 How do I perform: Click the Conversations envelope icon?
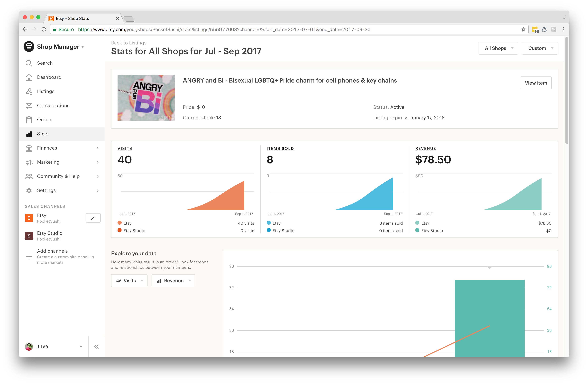[29, 106]
